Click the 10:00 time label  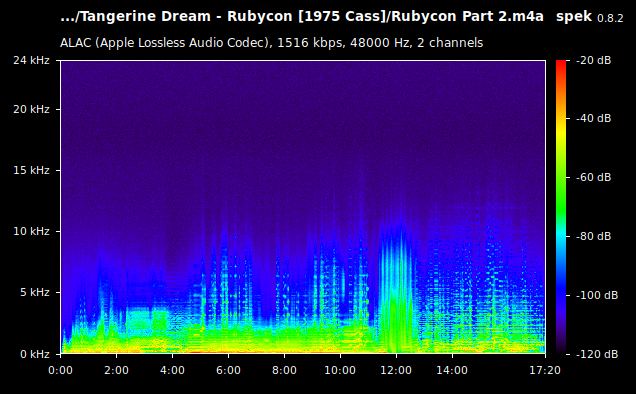tap(340, 370)
